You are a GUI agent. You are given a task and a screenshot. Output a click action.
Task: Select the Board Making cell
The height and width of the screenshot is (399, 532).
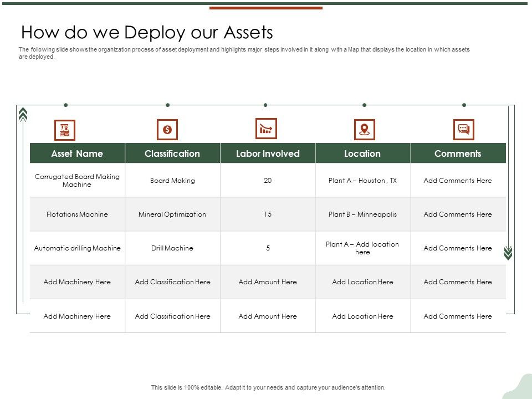pyautogui.click(x=172, y=181)
